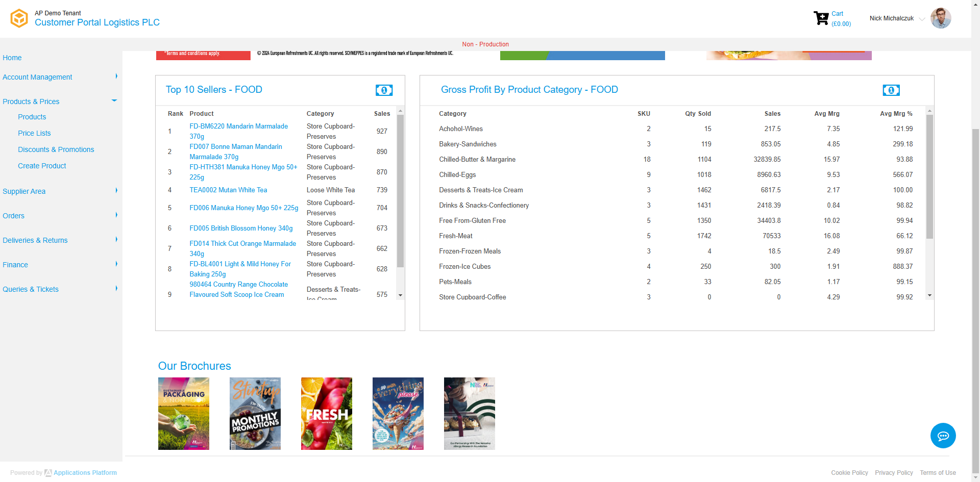Screen dimensions: 980x482
Task: Click money icon in Top 10 Sellers panel
Action: (x=384, y=90)
